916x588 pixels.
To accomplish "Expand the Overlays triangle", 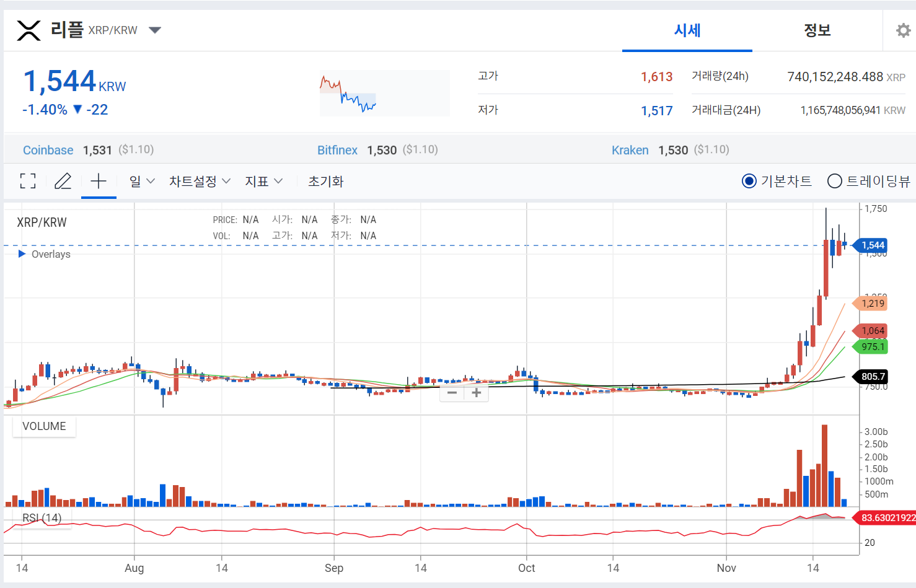I will point(22,254).
